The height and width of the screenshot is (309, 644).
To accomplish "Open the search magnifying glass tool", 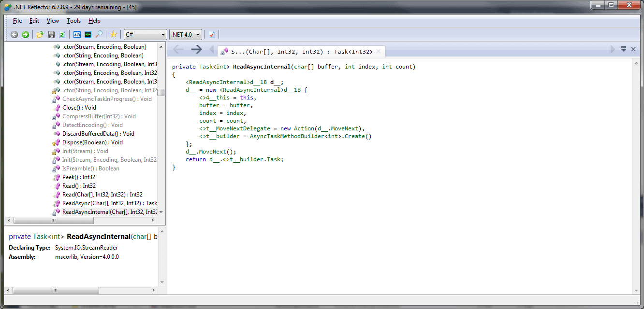I will (x=99, y=34).
